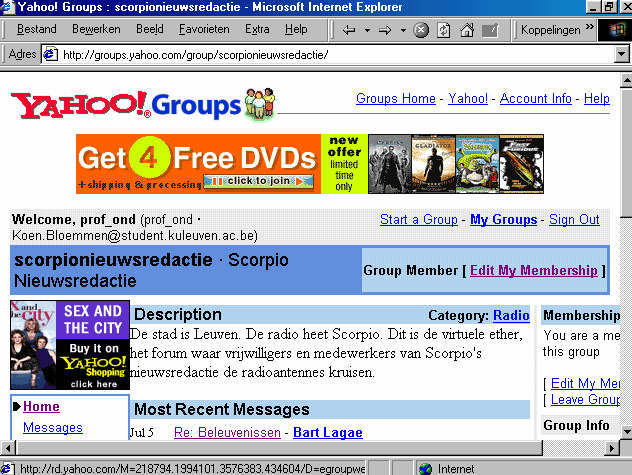Click the status bar page icon
632x475 pixels.
[7, 469]
